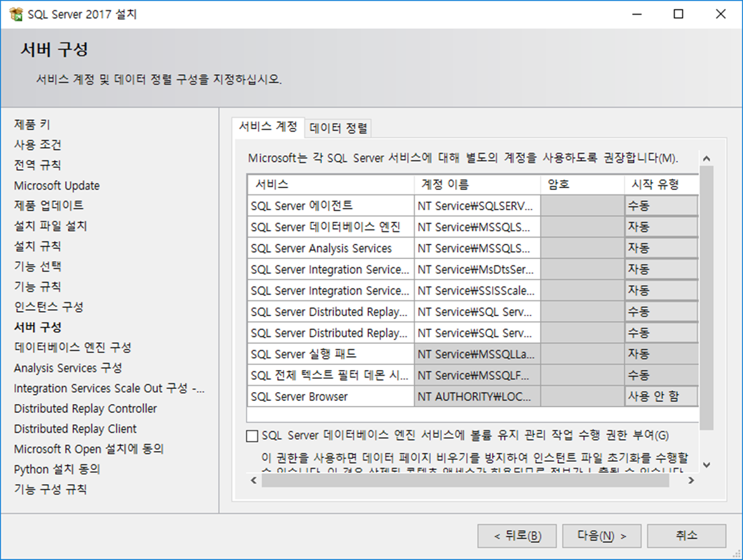Click 설치 파일 설치 step in sidebar
The height and width of the screenshot is (560, 743).
tap(51, 226)
